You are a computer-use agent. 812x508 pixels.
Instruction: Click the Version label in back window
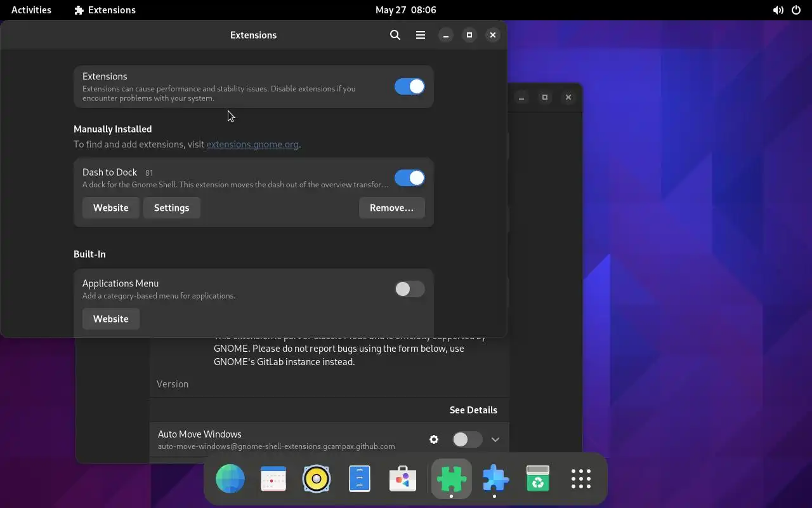(173, 384)
